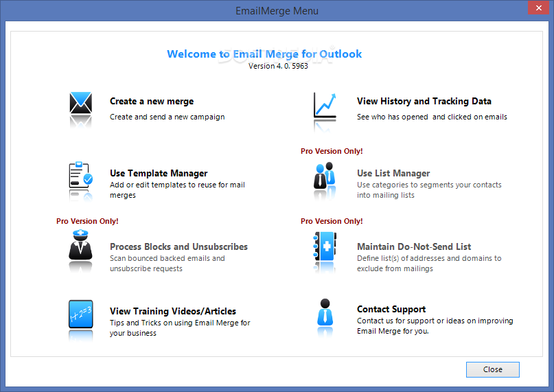Open 'Create a new merge' link
The height and width of the screenshot is (392, 554).
(x=152, y=102)
